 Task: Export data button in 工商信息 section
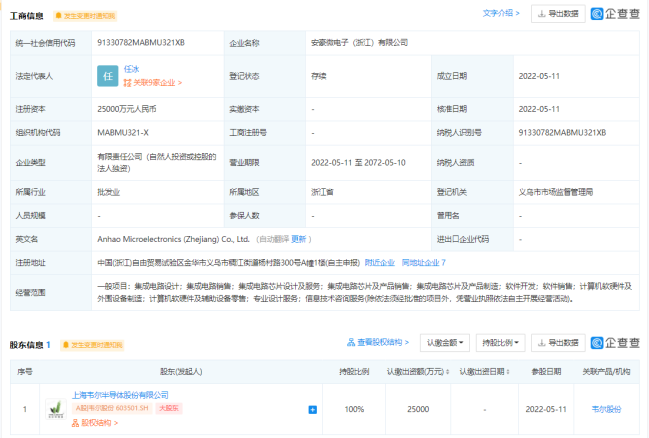[558, 14]
